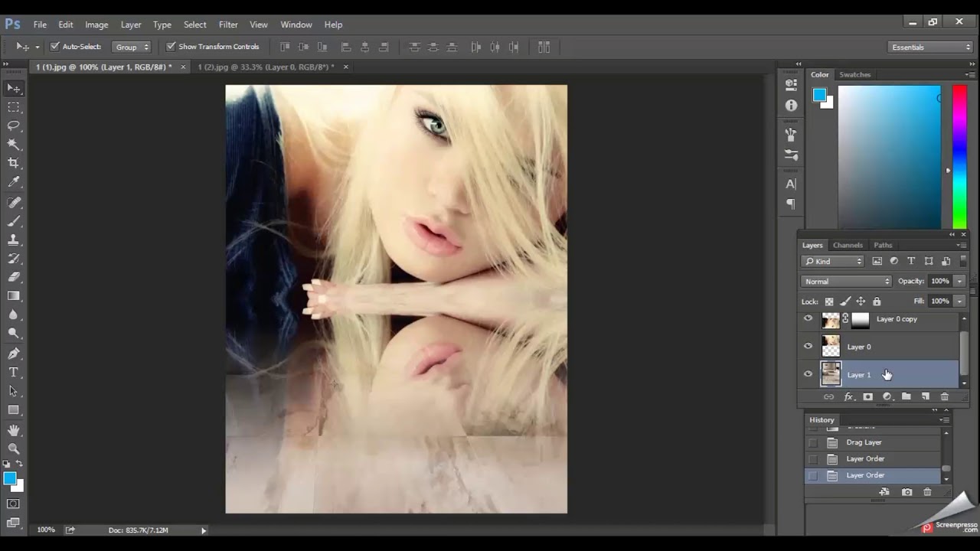Open the Filter menu
The height and width of the screenshot is (551, 980).
point(228,24)
